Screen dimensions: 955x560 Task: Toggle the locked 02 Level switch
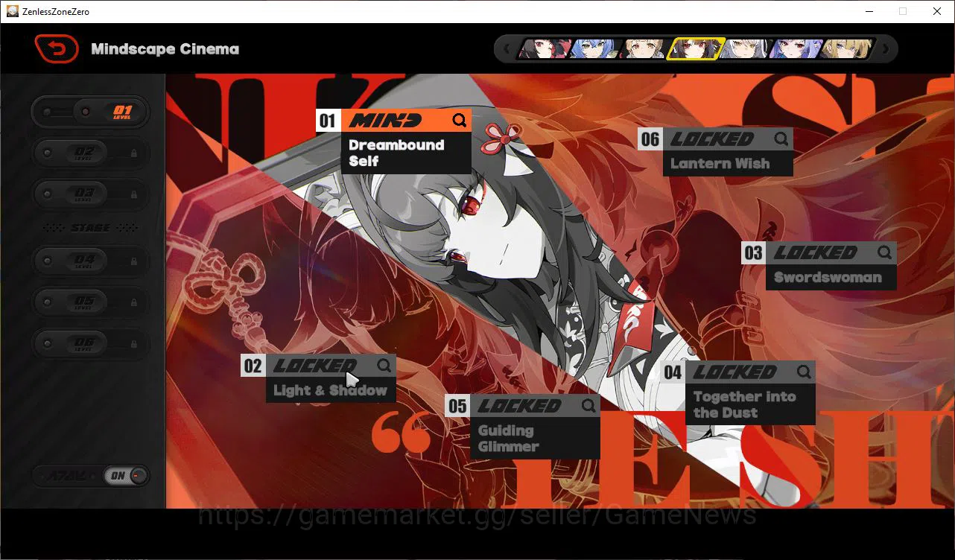coord(90,153)
